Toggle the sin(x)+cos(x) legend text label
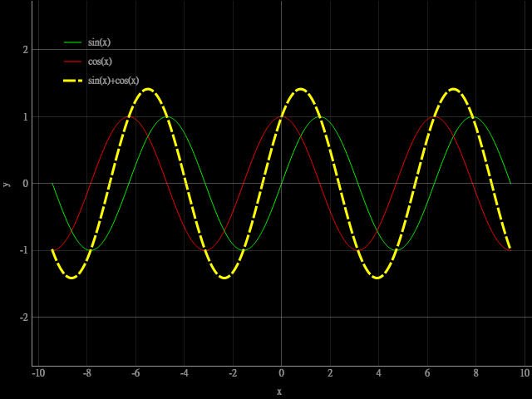Image resolution: width=532 pixels, height=399 pixels. pyautogui.click(x=114, y=81)
